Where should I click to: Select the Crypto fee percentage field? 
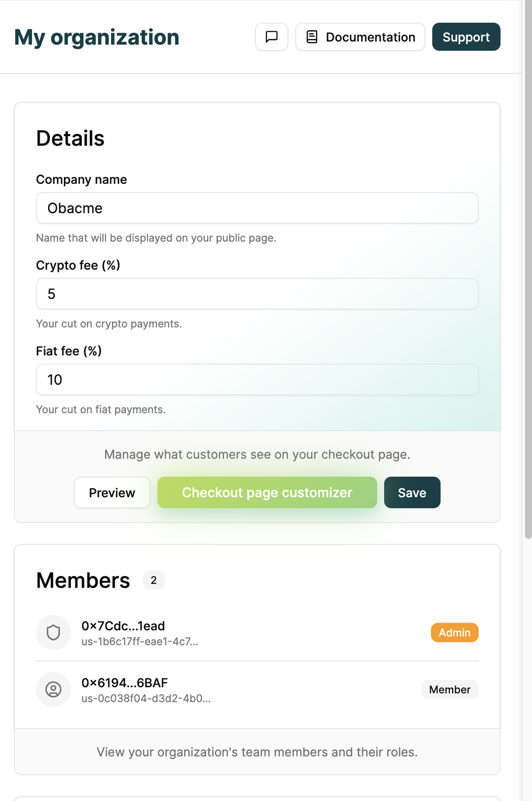pyautogui.click(x=257, y=294)
